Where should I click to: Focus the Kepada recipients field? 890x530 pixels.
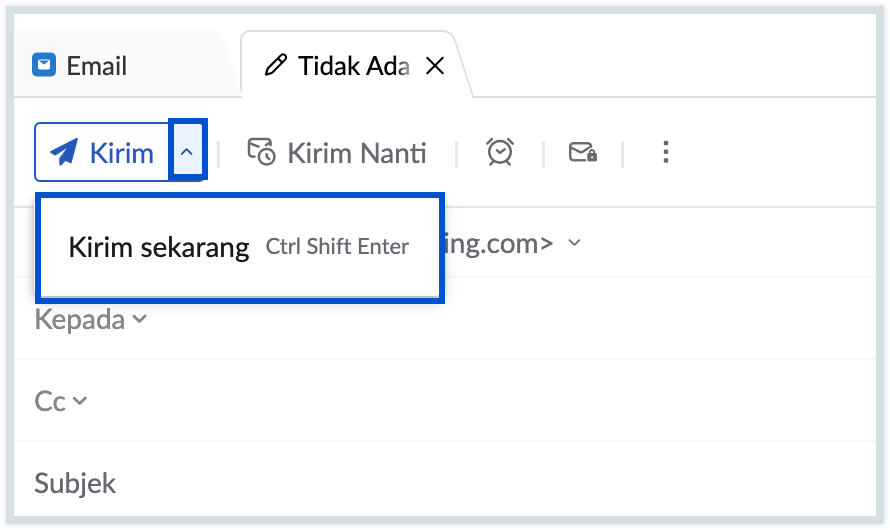click(500, 319)
